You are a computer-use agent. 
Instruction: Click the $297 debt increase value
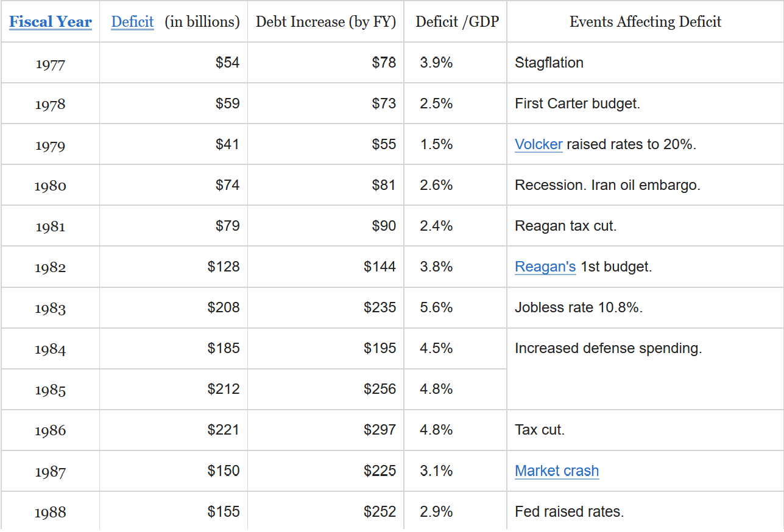[380, 430]
